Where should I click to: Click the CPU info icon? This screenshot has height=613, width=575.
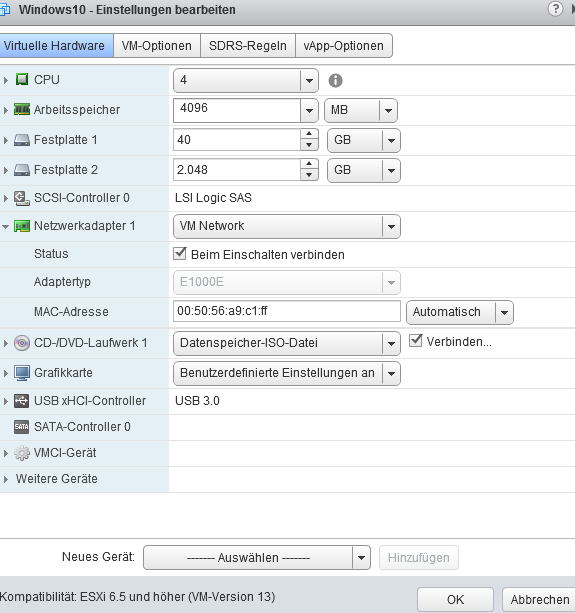(335, 81)
